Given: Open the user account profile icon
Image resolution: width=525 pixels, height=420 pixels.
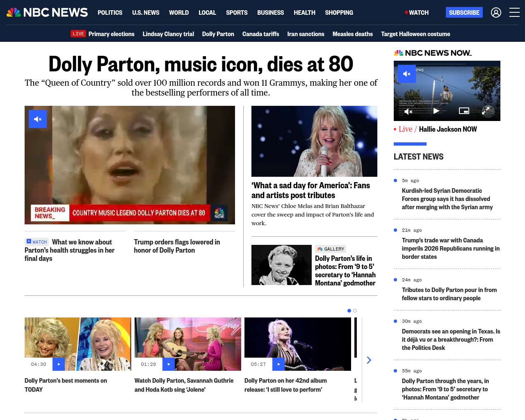Looking at the screenshot, I should pyautogui.click(x=496, y=13).
